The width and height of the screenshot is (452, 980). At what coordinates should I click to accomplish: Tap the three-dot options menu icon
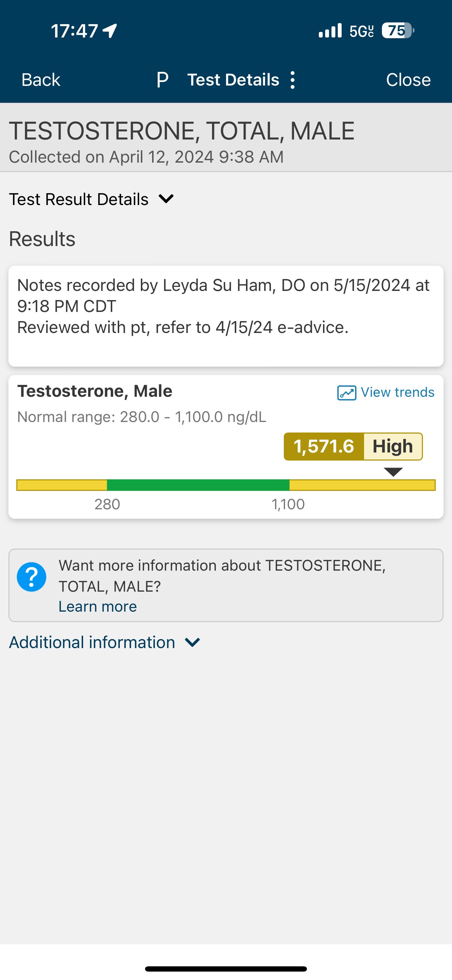[x=292, y=80]
